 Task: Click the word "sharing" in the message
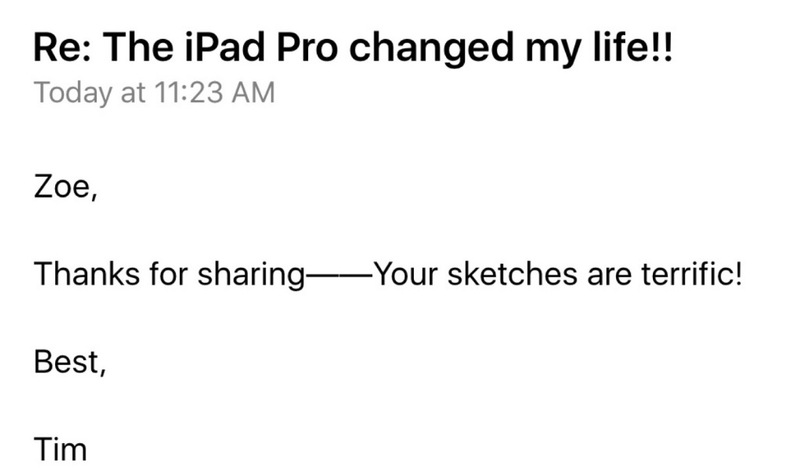251,275
